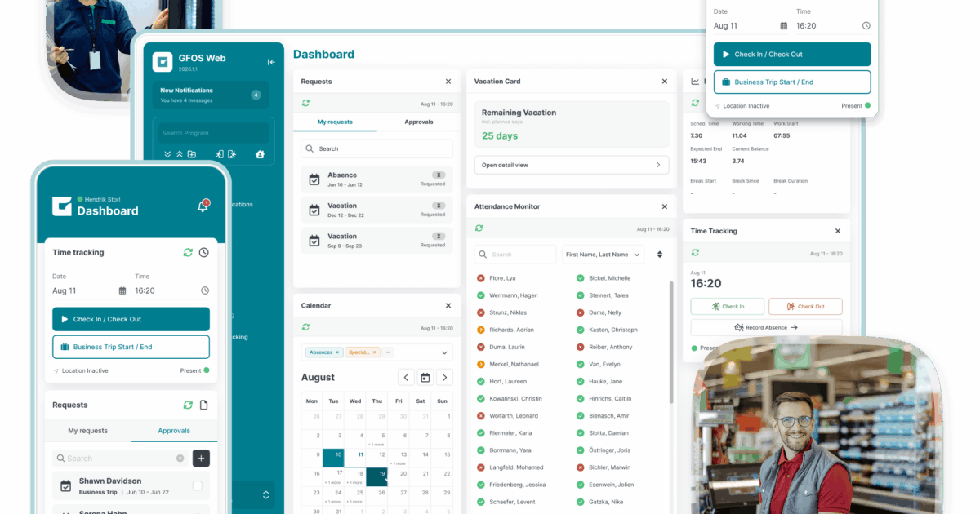The height and width of the screenshot is (514, 980).
Task: Click the GFOS Web logo in the sidebar
Action: [163, 62]
